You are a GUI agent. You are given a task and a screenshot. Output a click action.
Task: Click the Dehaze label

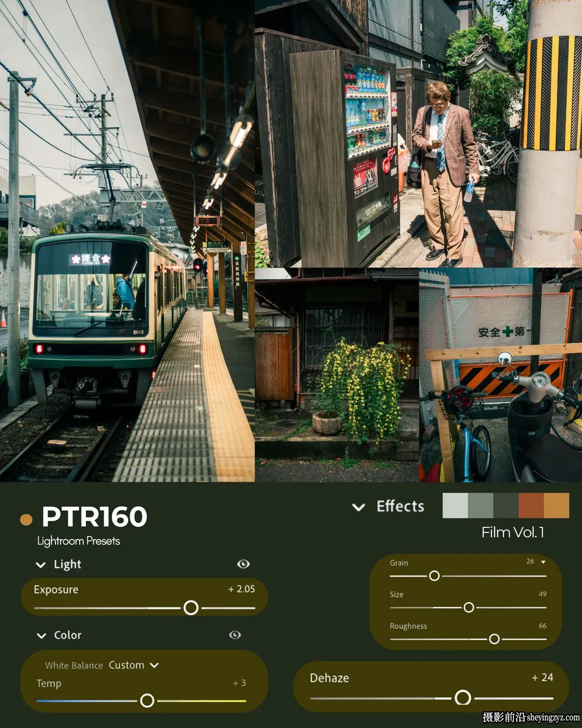(x=329, y=678)
